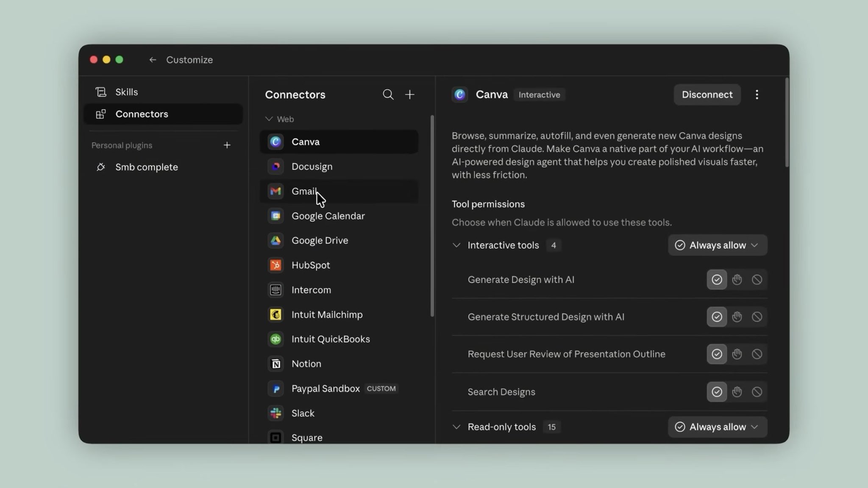
Task: Click the Gmail envelope icon
Action: pyautogui.click(x=275, y=191)
